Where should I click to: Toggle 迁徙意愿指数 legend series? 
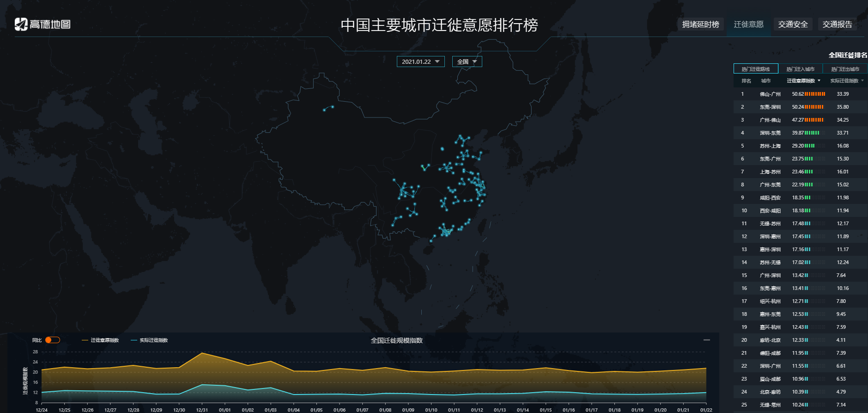[100, 340]
